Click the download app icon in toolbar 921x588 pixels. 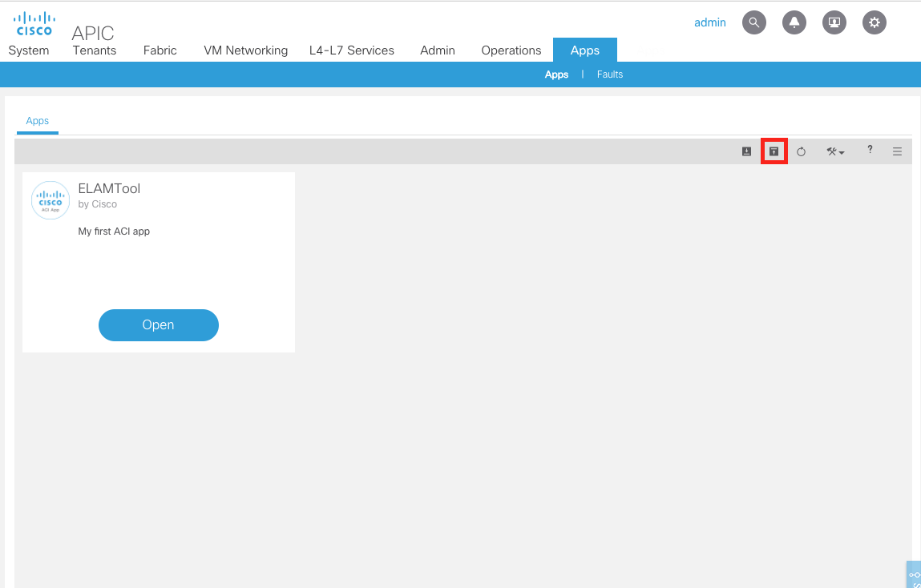pyautogui.click(x=746, y=151)
